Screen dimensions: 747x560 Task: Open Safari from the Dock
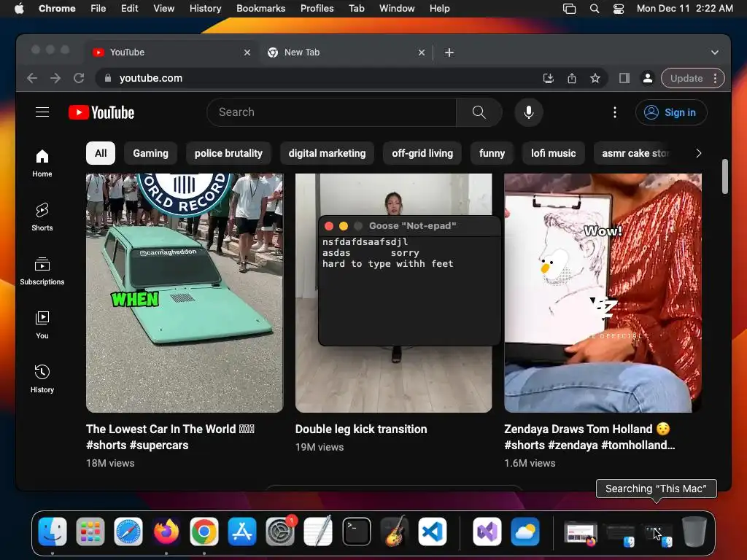[128, 531]
